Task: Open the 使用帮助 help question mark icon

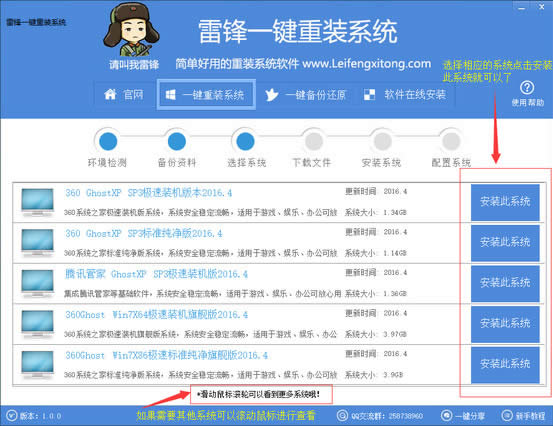Action: 527,87
